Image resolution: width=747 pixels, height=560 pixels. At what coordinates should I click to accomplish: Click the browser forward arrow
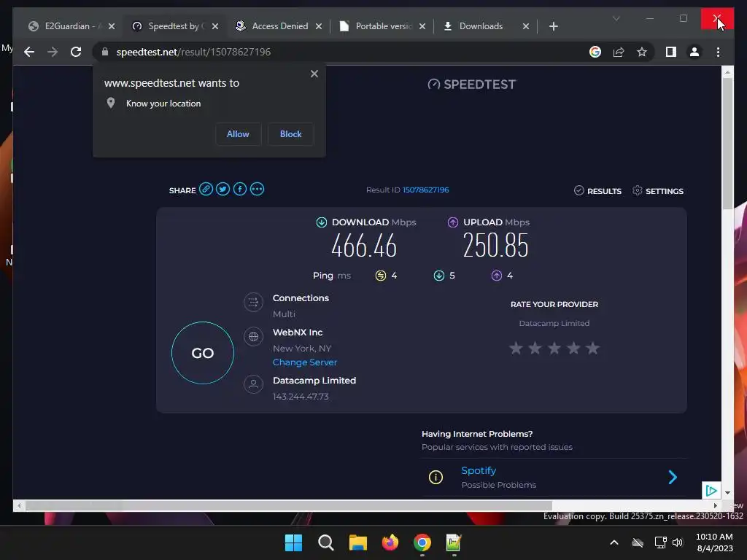[x=53, y=52]
